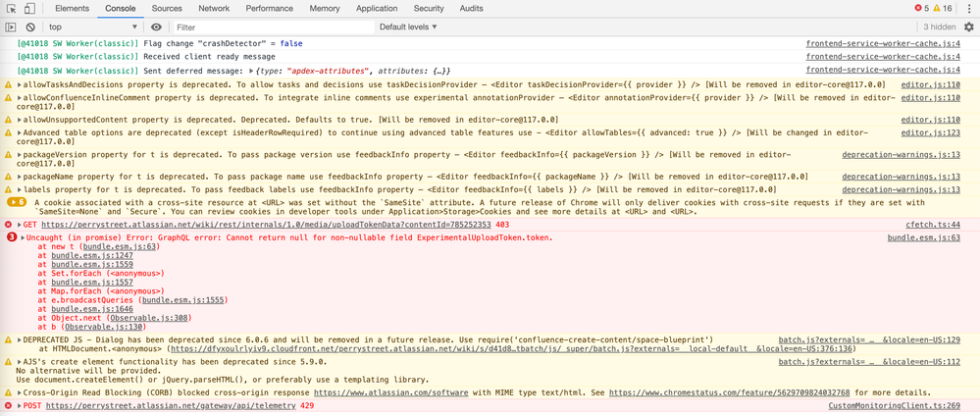This screenshot has height=416, width=980.
Task: Expand allowTasksAndDecisions deprecation warning
Action: [20, 84]
